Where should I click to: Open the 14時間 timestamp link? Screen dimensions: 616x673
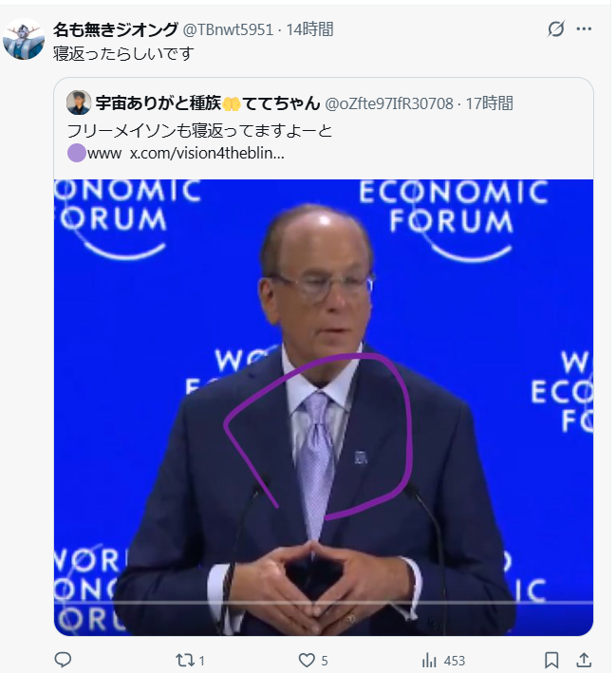click(309, 29)
